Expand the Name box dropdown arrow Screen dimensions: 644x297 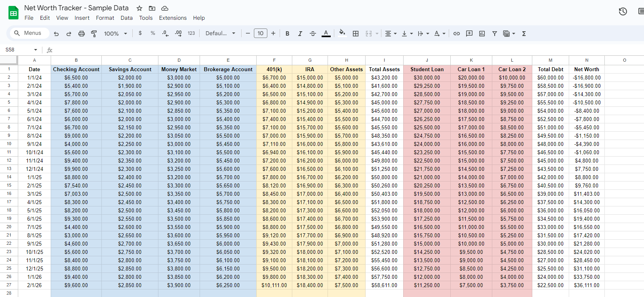(36, 50)
